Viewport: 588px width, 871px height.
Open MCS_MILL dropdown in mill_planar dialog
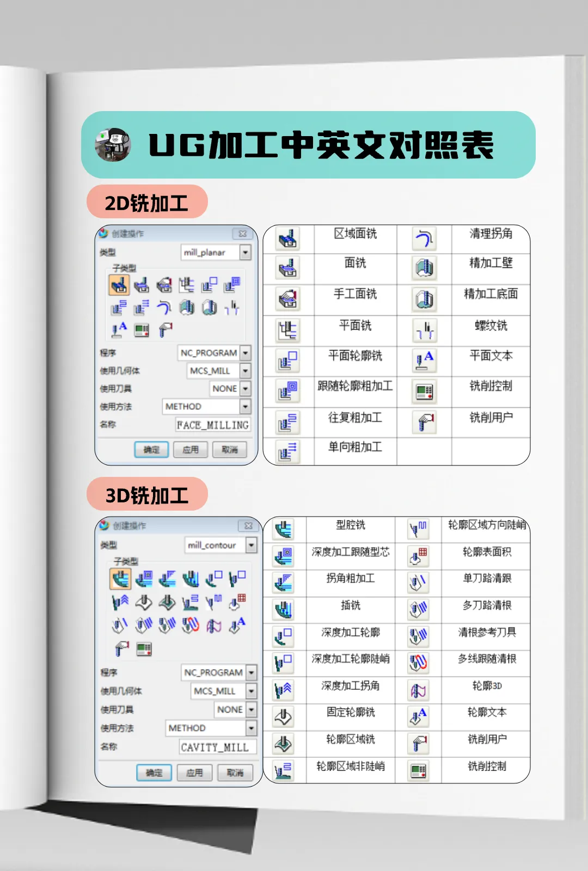pyautogui.click(x=246, y=371)
